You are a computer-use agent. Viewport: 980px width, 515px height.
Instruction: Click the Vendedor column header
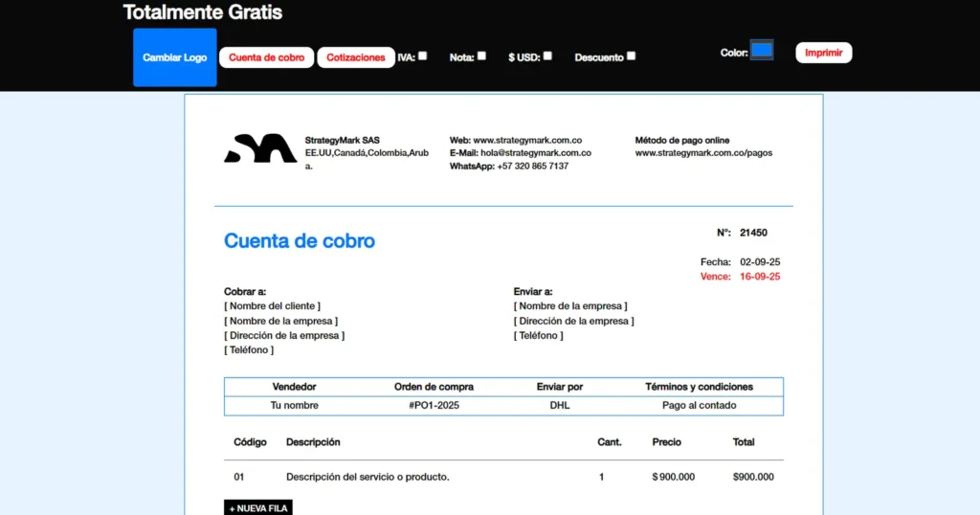tap(294, 387)
